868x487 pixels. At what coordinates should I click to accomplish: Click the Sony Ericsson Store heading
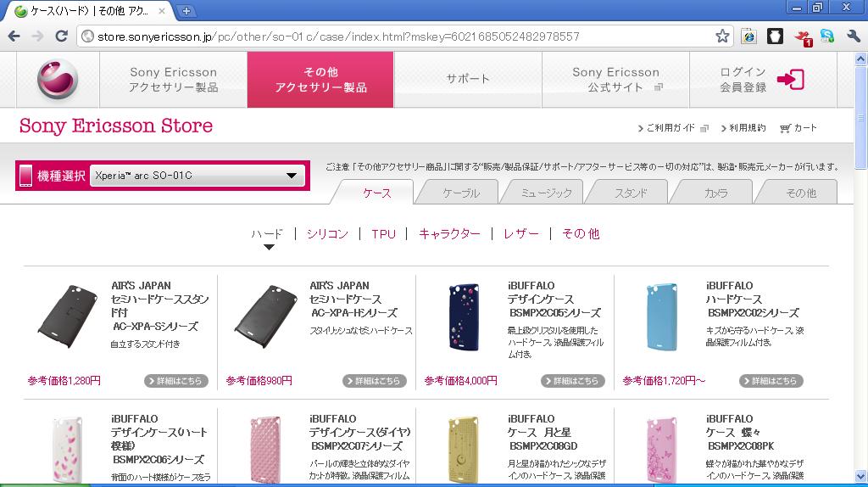115,126
